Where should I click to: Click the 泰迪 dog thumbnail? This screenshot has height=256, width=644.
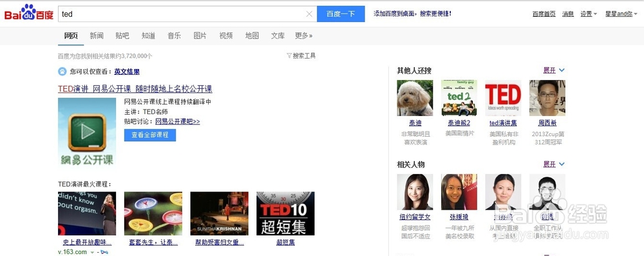(415, 98)
